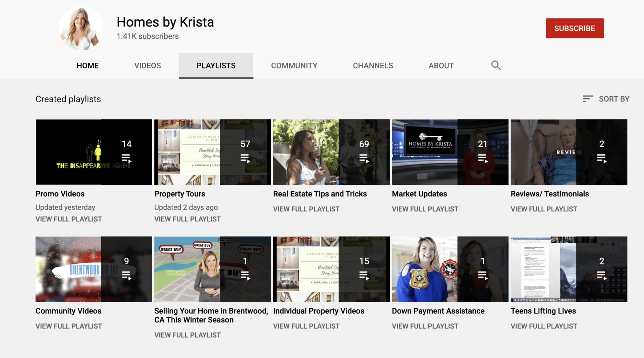Click playlist icon on Market Updates thumbnail
Viewport: 644px width, 358px height.
[483, 158]
